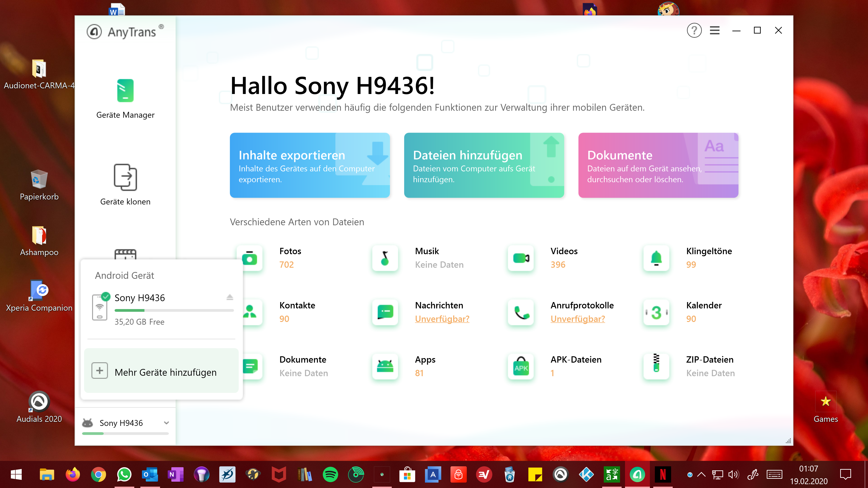Open Papierkorb on the desktop
Screen dimensions: 868x488
click(39, 185)
